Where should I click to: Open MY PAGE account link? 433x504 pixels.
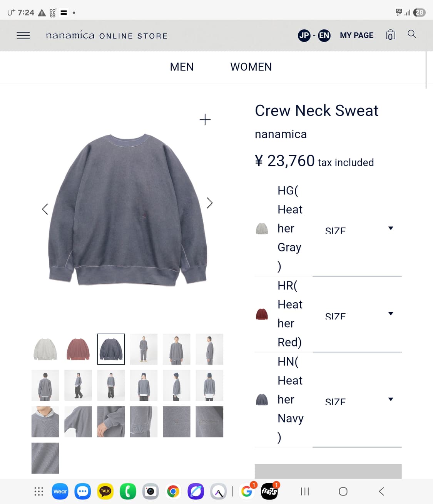(x=356, y=35)
